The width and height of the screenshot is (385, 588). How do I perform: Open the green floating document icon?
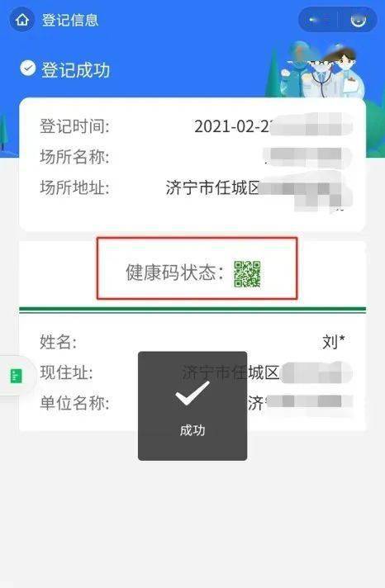point(17,376)
